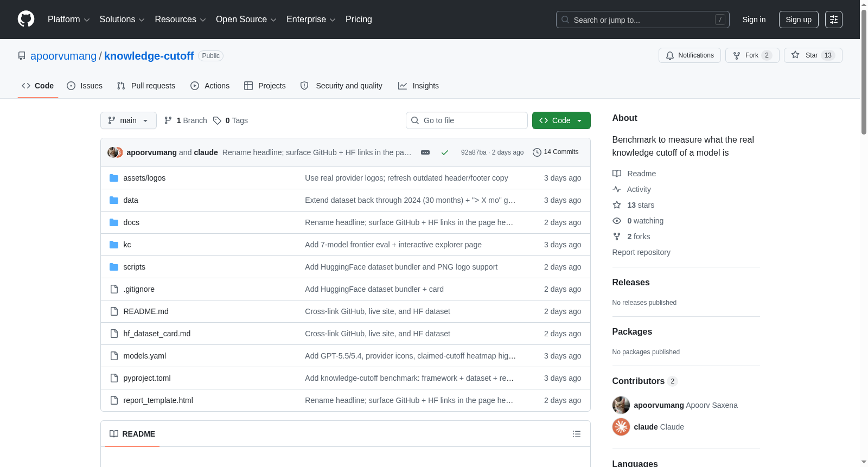The height and width of the screenshot is (467, 868).
Task: Click the README.md file icon
Action: click(114, 311)
